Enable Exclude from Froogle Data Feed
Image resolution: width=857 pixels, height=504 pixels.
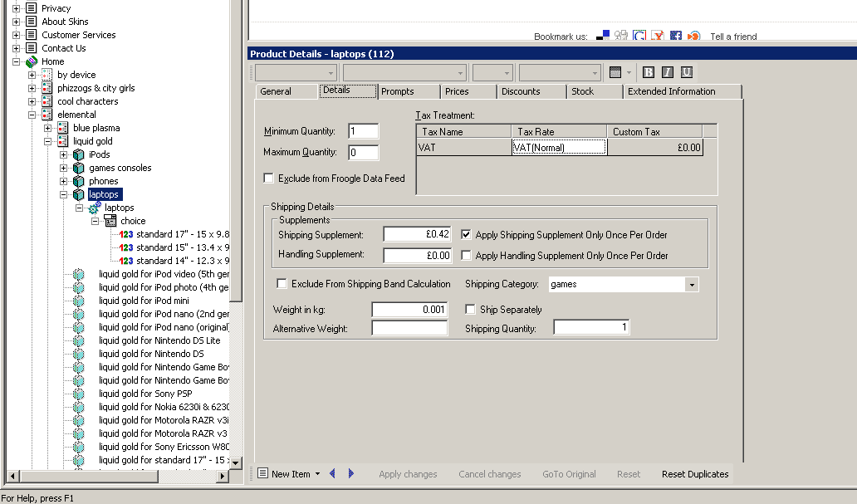tap(268, 178)
